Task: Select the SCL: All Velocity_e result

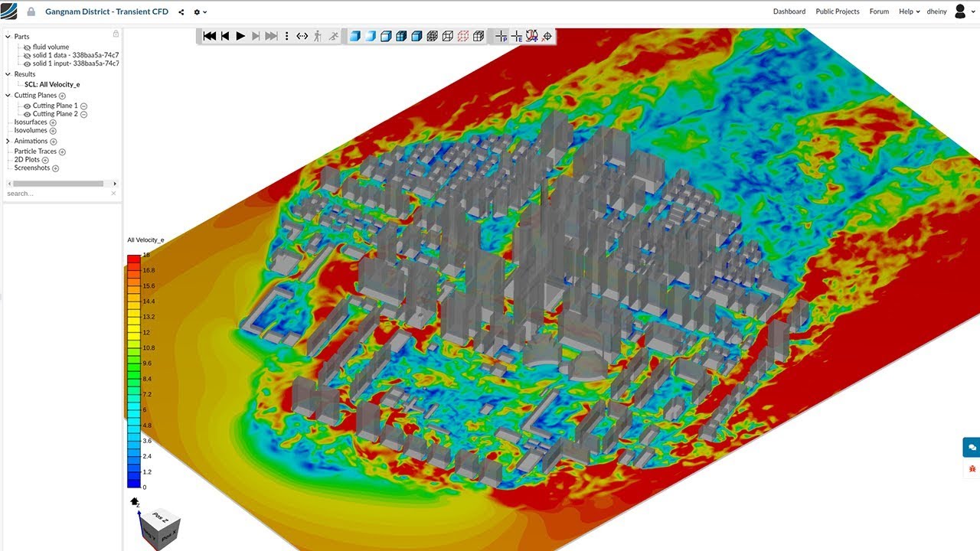Action: (52, 85)
